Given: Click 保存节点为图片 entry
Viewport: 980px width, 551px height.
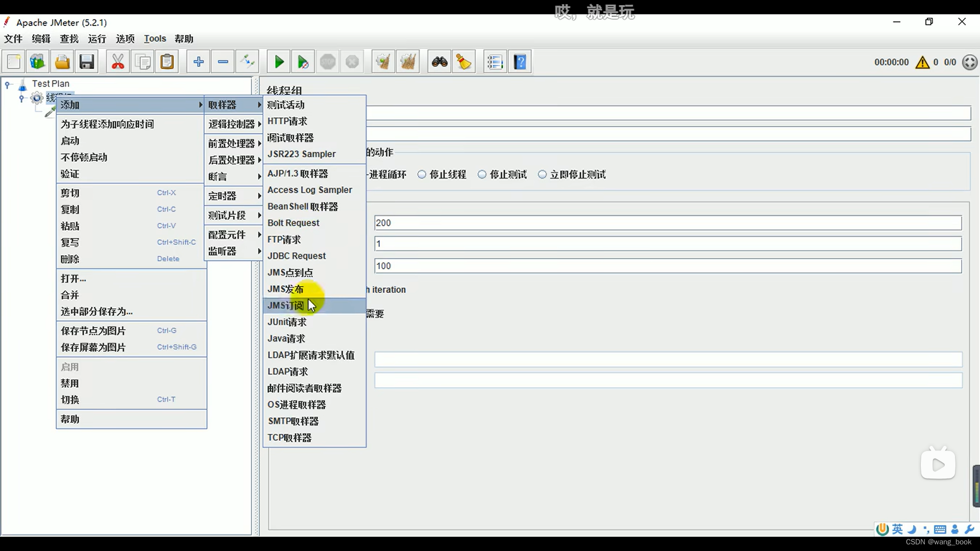Looking at the screenshot, I should [130, 331].
